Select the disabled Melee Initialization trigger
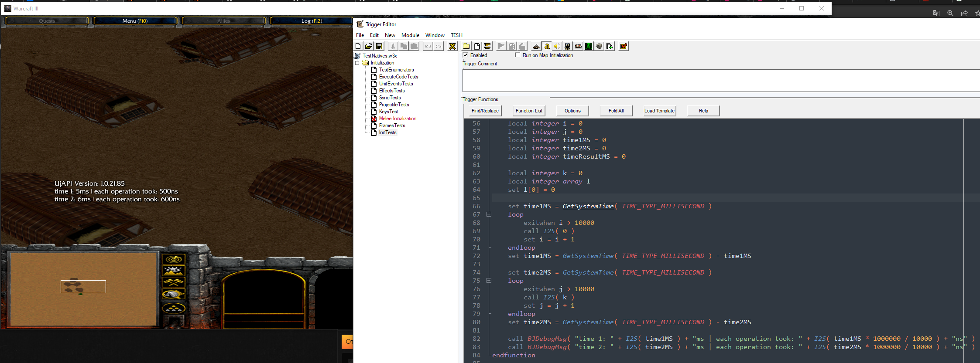Screen dimensions: 980x363 point(397,119)
